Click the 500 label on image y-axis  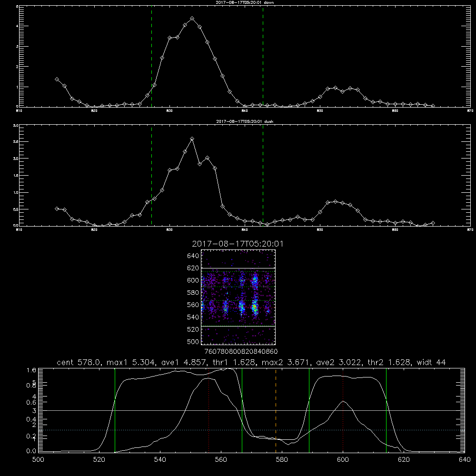(193, 341)
